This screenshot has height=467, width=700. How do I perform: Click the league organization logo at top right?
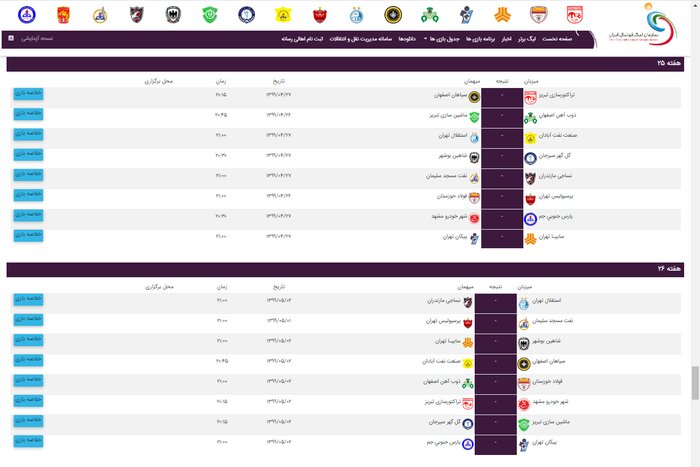643,24
